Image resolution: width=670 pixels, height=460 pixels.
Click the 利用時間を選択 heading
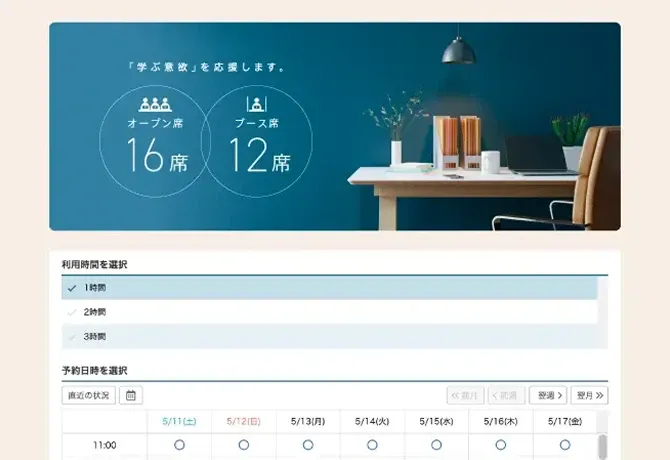pos(94,264)
